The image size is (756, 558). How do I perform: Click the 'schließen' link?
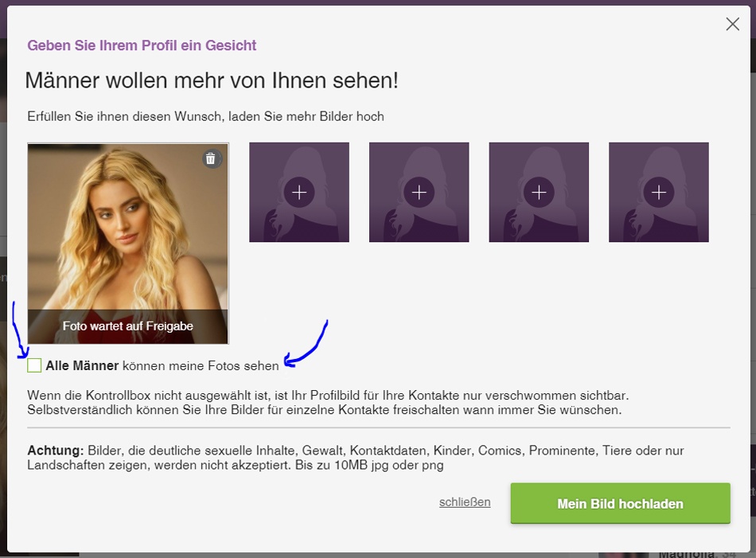pos(465,502)
